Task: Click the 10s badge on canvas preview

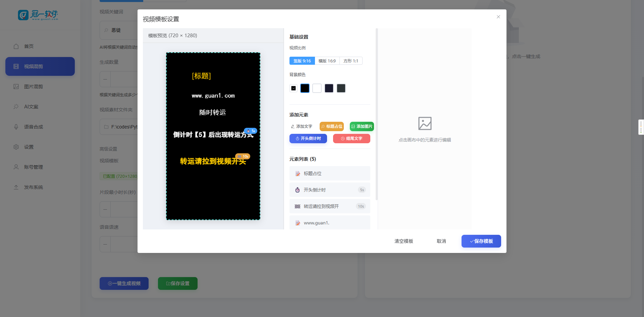Action: [243, 156]
